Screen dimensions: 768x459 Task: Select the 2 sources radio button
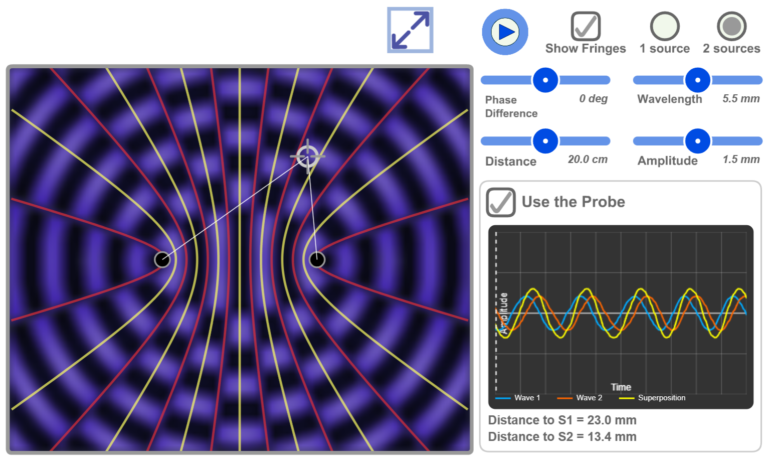(732, 26)
